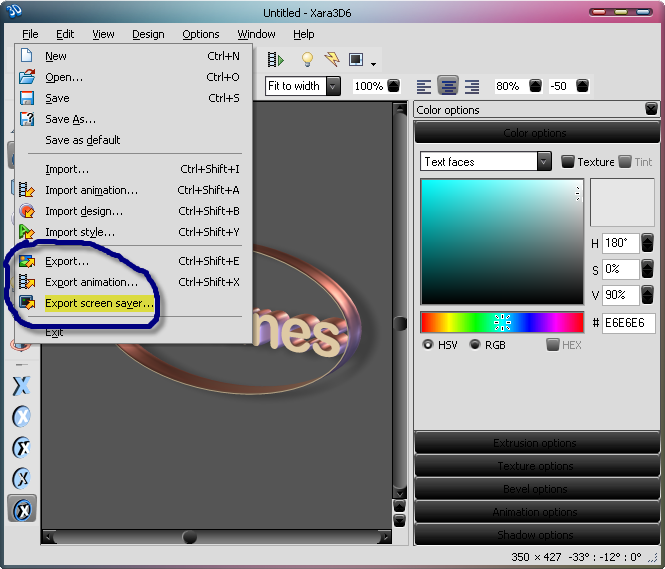Open the Text faces dropdown

[543, 162]
